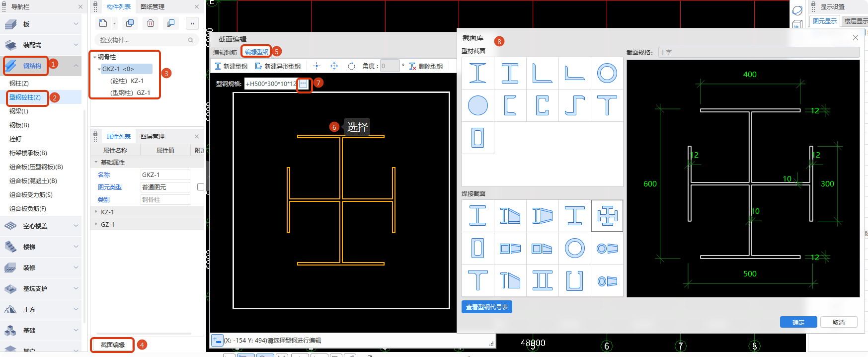868x357 pixels.
Task: Select the Z-shaped steel profile
Action: (575, 105)
